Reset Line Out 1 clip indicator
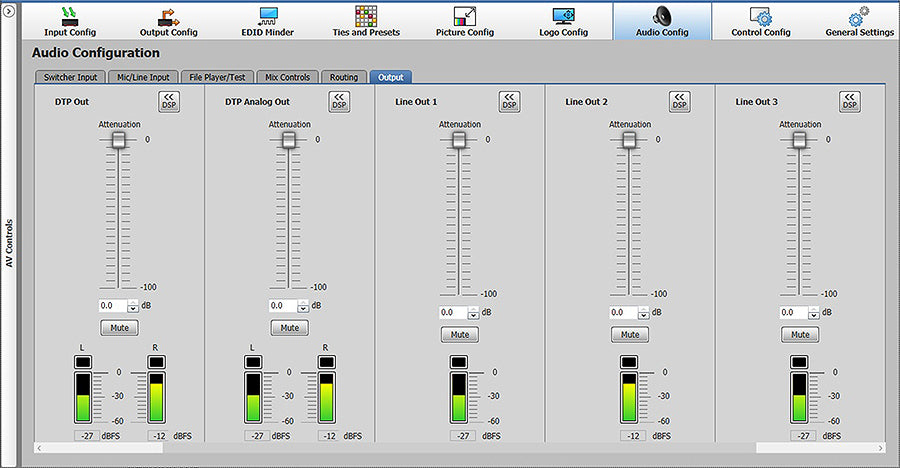 [459, 362]
